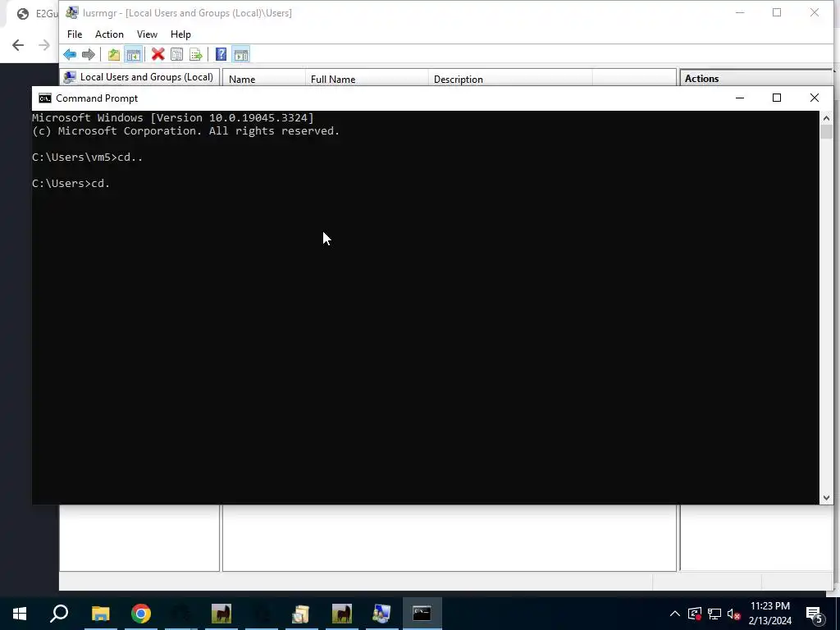This screenshot has width=840, height=630.
Task: Click the Export List toolbar icon
Action: click(196, 54)
